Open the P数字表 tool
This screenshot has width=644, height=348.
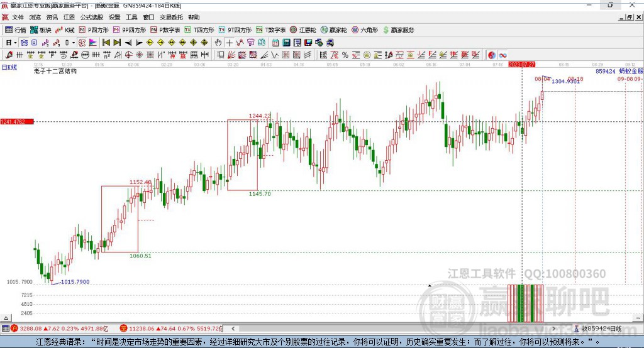click(x=165, y=30)
